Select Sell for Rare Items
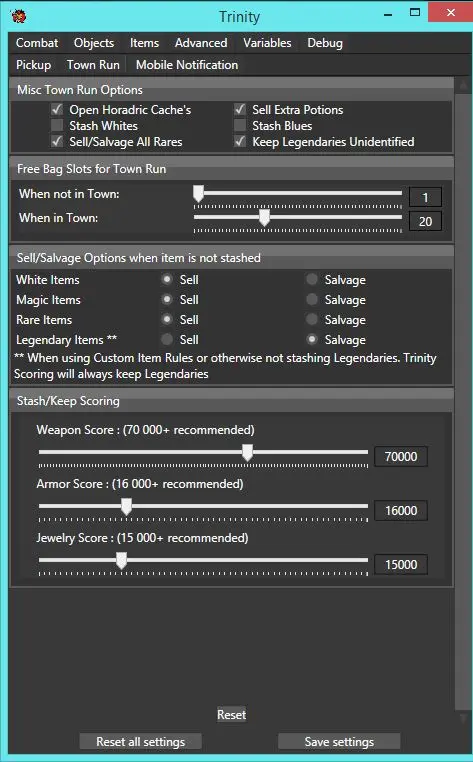The image size is (473, 762). point(167,319)
